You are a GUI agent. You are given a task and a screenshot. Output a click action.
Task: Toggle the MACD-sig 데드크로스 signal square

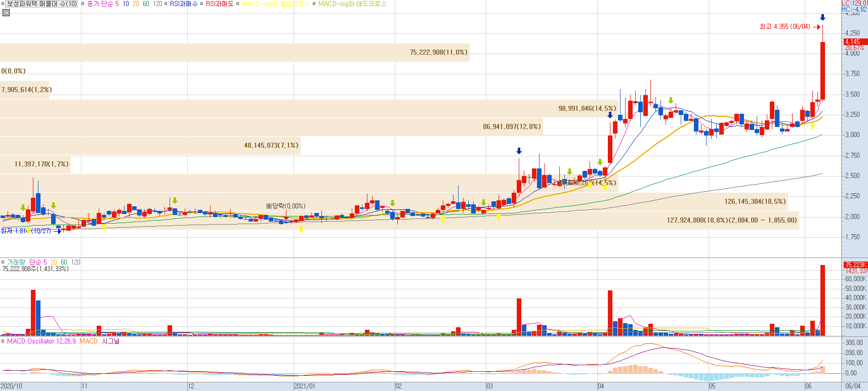(314, 4)
